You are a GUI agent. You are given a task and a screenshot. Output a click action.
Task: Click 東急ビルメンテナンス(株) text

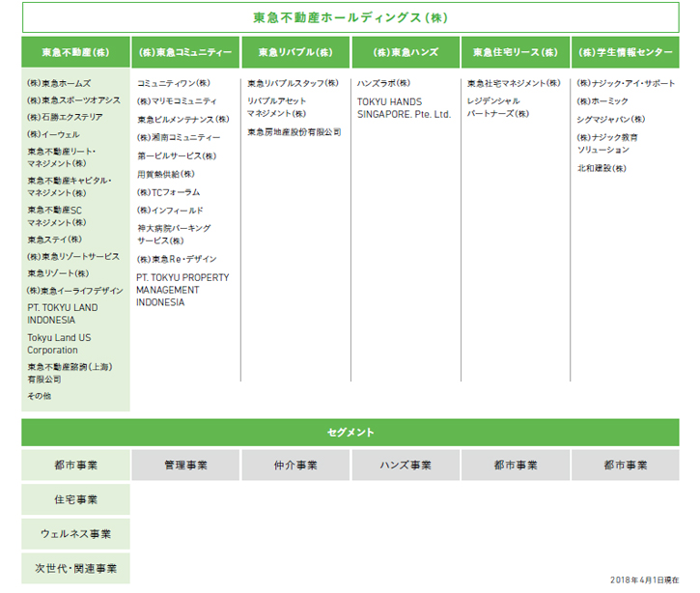tap(183, 119)
